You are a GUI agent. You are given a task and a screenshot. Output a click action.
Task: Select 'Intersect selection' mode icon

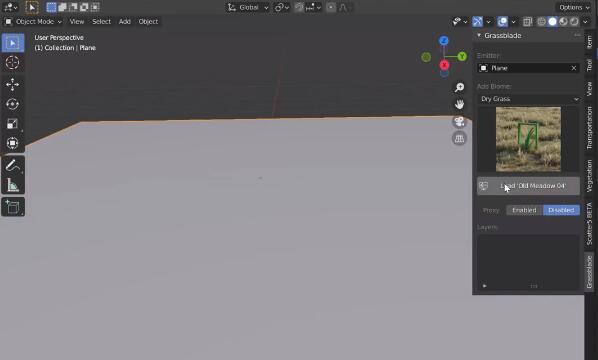point(95,7)
